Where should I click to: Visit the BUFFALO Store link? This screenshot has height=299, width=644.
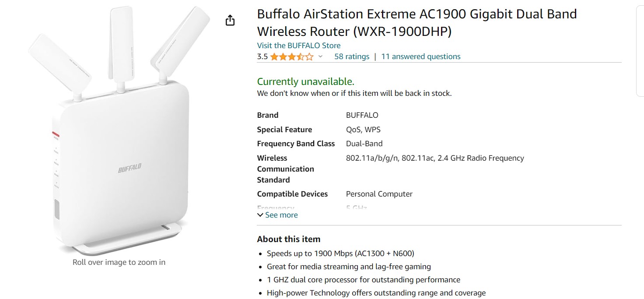click(x=298, y=46)
